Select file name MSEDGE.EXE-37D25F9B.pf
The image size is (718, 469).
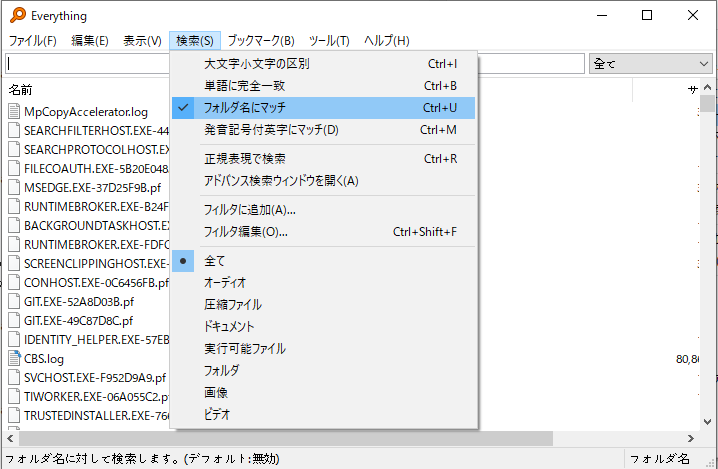tap(92, 188)
